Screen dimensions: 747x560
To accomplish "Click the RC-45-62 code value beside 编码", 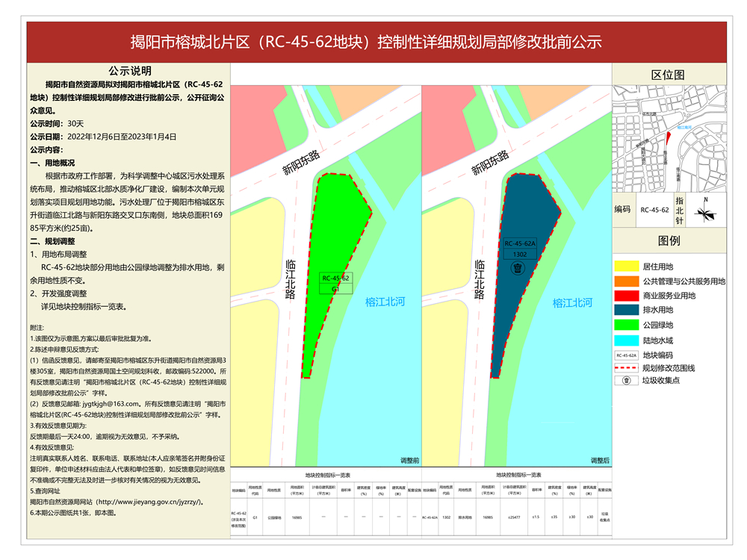I will pyautogui.click(x=654, y=210).
